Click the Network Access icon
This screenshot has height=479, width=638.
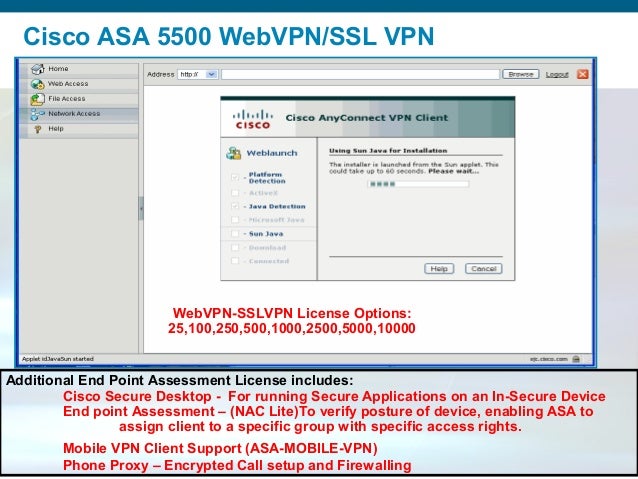37,114
